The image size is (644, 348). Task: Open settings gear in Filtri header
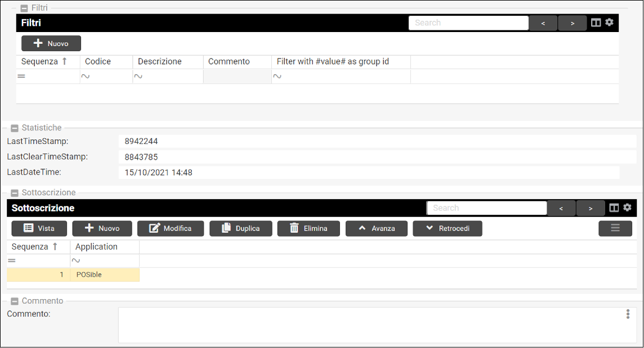pyautogui.click(x=609, y=23)
